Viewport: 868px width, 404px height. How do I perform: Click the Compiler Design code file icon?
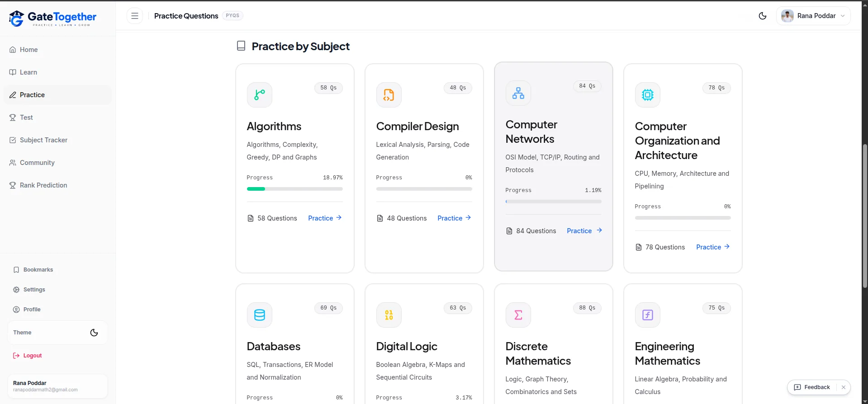(x=389, y=95)
